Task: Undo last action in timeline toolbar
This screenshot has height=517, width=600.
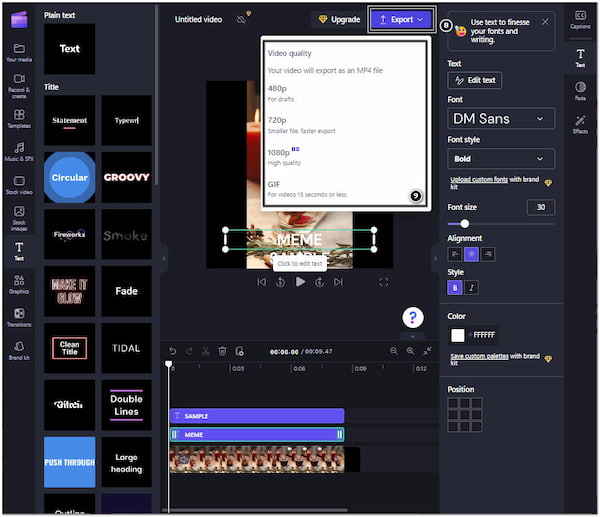Action: (x=173, y=351)
